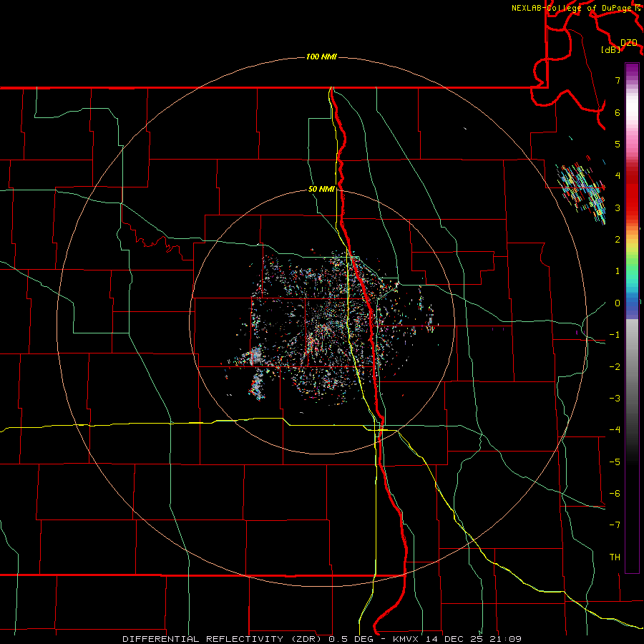Click the 0 value on color scale
The height and width of the screenshot is (644, 644).
(x=618, y=303)
